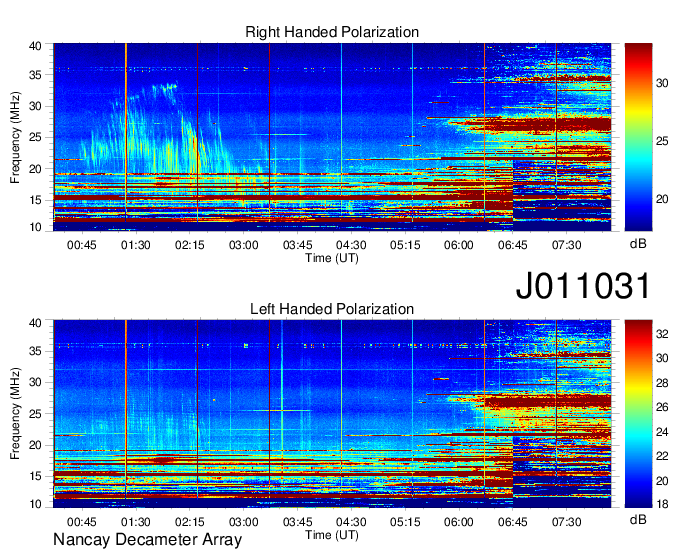Click the dB label under top color bar
This screenshot has width=680, height=552.
[x=638, y=244]
